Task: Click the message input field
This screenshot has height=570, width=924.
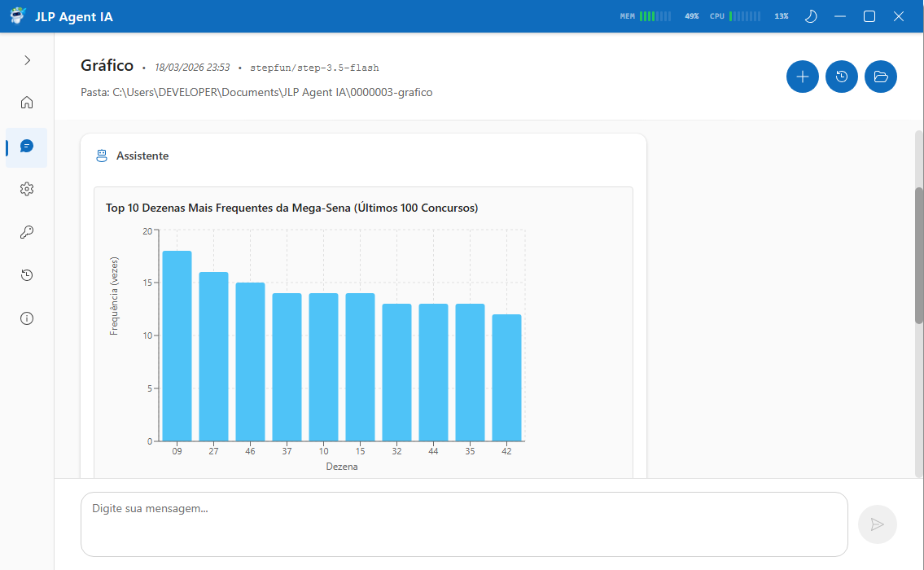Action: (464, 524)
